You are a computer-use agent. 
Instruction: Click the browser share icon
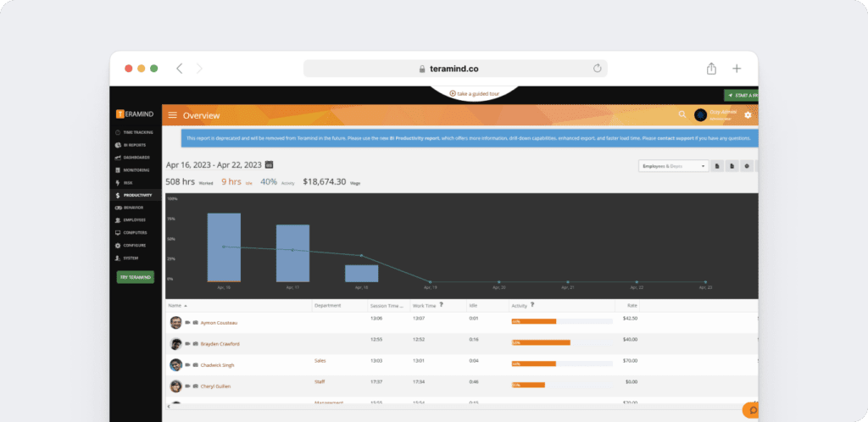(x=711, y=69)
